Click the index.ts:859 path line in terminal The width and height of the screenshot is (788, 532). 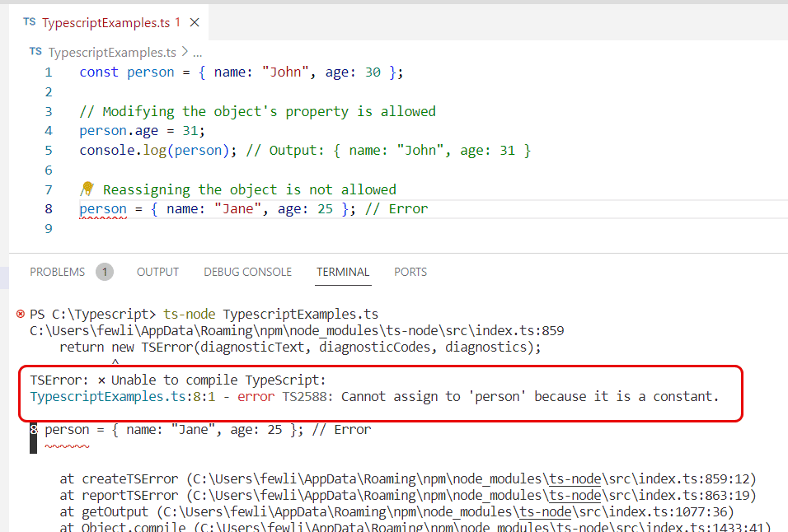click(x=297, y=331)
